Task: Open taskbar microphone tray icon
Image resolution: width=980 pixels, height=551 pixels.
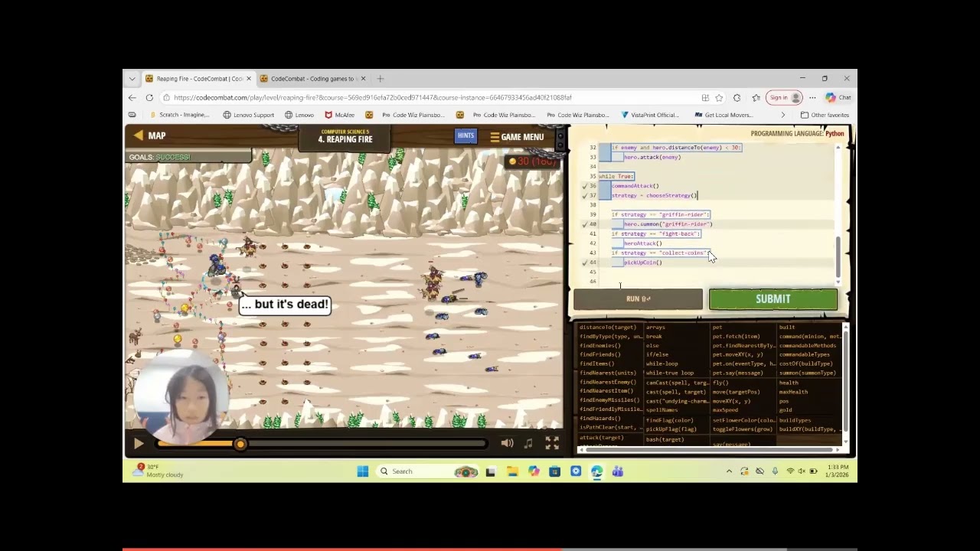Action: click(x=775, y=471)
